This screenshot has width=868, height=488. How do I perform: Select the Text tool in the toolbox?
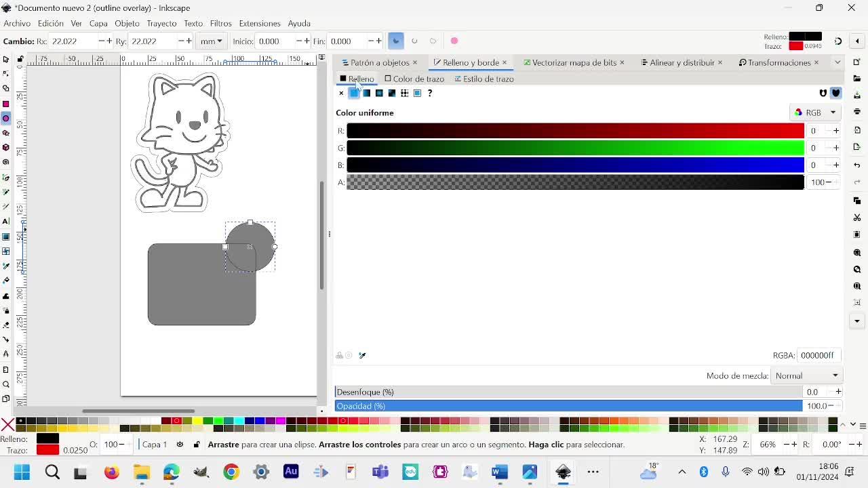click(6, 222)
